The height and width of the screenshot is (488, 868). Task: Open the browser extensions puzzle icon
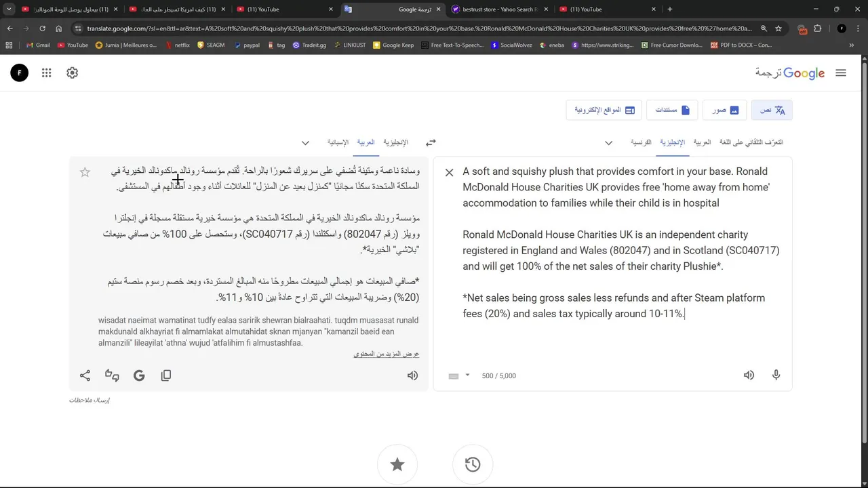tap(818, 28)
